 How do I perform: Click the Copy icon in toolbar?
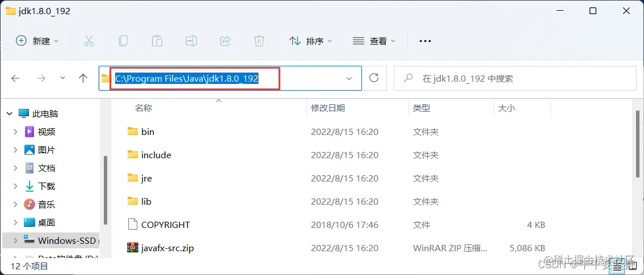point(123,41)
